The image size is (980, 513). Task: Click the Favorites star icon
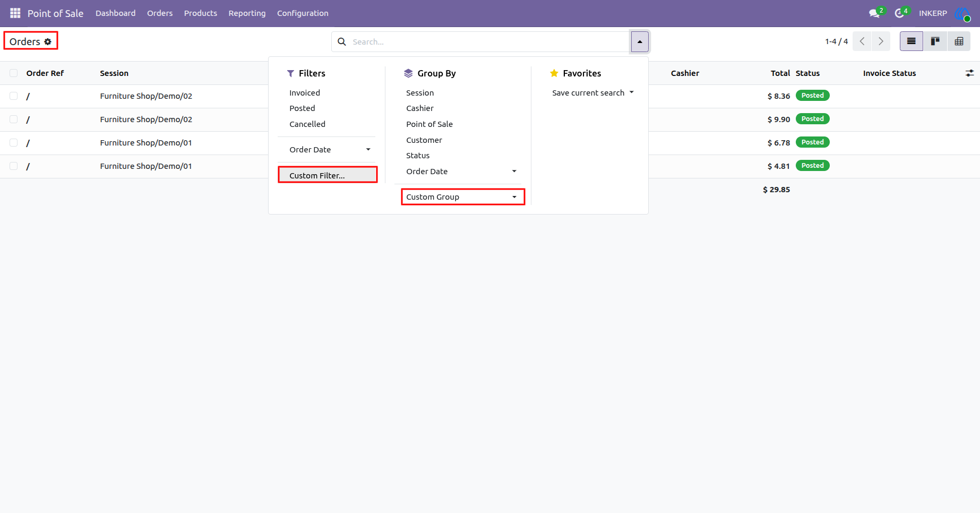click(554, 73)
